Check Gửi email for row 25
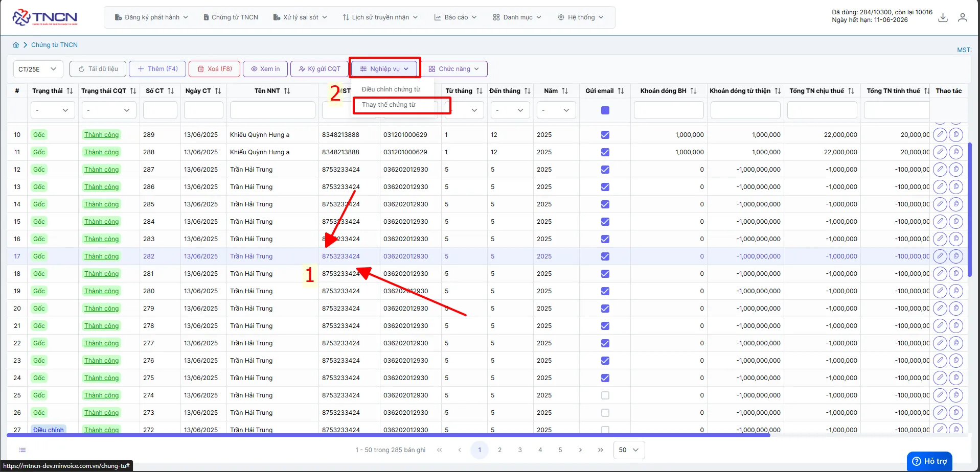The height and width of the screenshot is (472, 980). [605, 395]
